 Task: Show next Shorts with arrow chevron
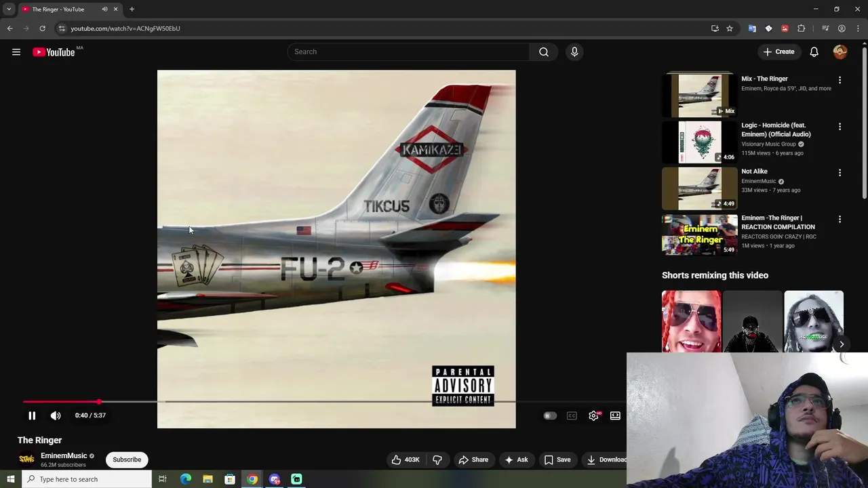click(842, 344)
